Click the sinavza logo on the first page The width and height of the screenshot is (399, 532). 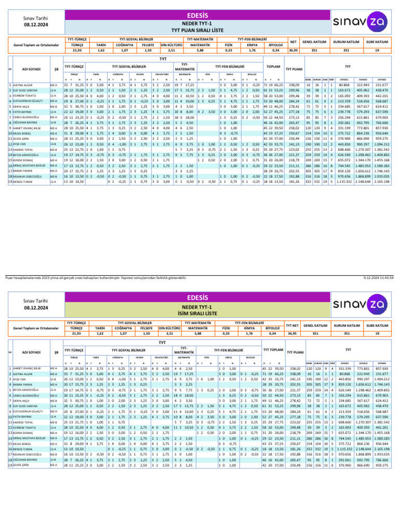click(361, 22)
